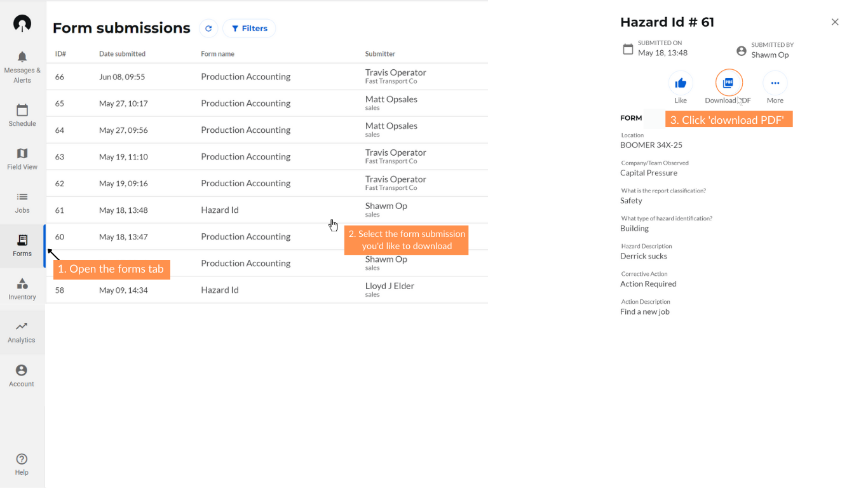Click Matt Opsales in row 65
Image resolution: width=868 pixels, height=488 pixels.
[x=391, y=99]
